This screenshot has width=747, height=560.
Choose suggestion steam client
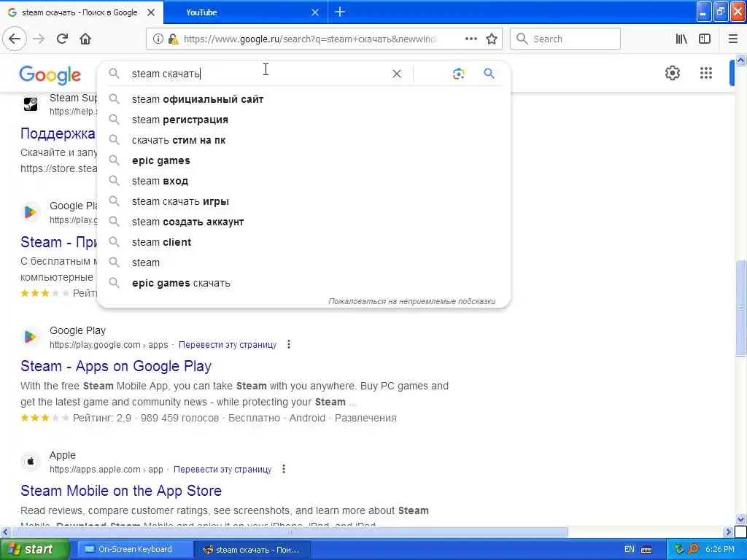click(303, 242)
